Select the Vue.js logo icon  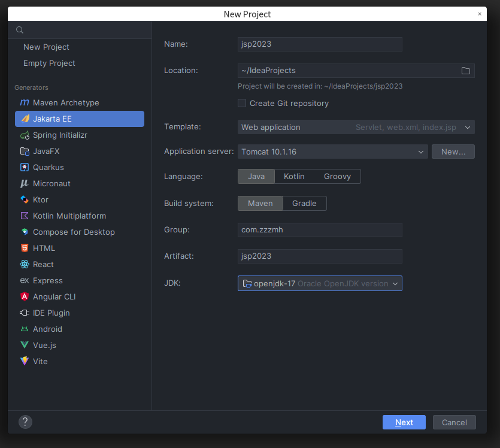[x=25, y=346]
